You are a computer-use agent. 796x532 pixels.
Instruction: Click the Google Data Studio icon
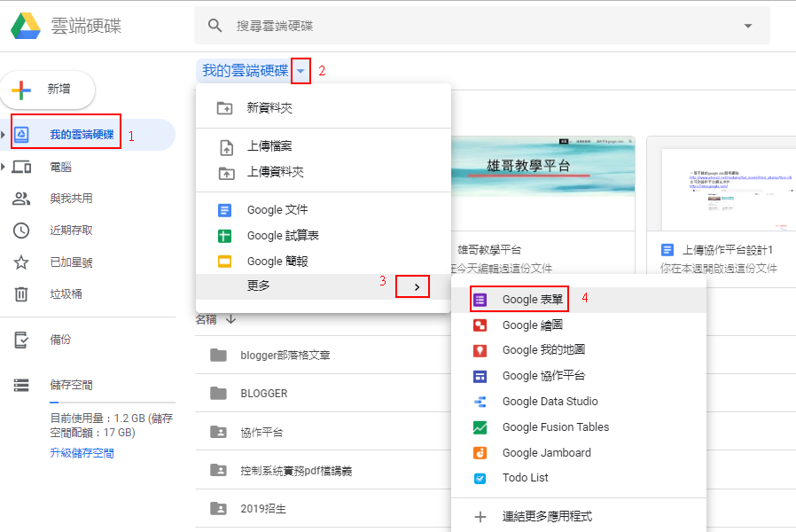tap(480, 402)
